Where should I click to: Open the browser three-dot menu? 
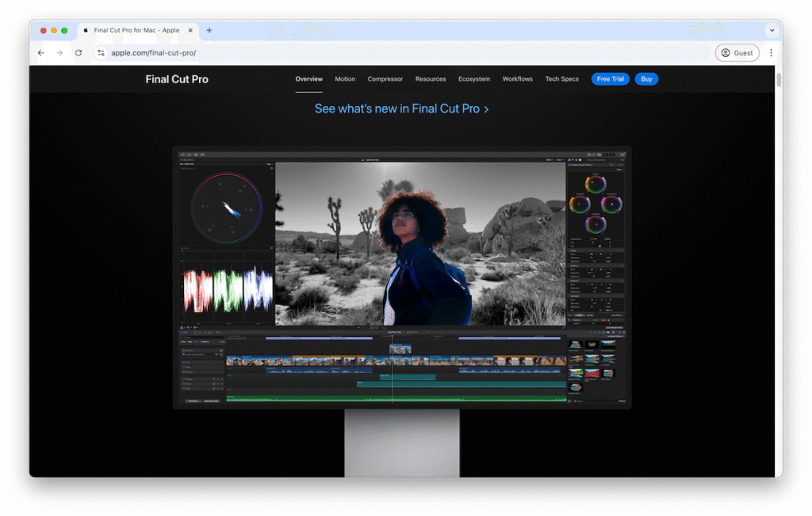771,53
